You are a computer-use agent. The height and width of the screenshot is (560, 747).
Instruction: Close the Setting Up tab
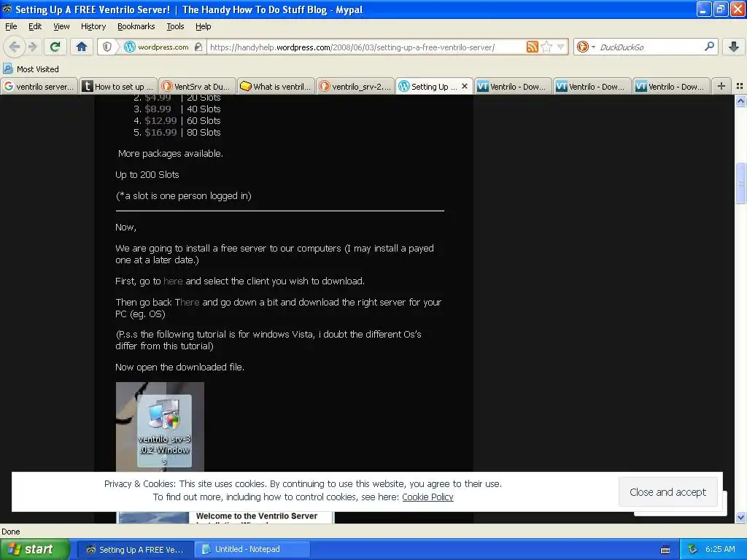pos(465,86)
